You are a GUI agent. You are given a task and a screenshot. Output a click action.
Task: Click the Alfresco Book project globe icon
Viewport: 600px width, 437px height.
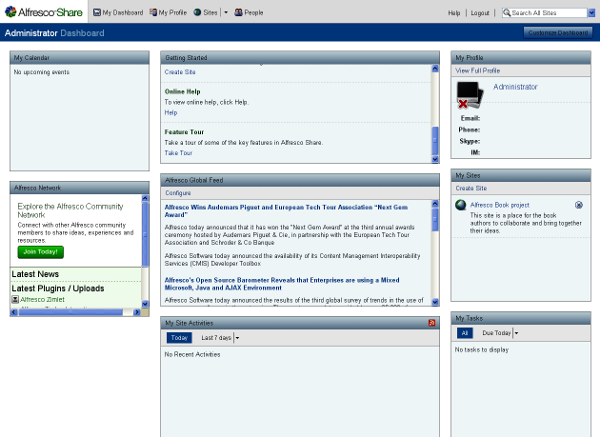(461, 205)
